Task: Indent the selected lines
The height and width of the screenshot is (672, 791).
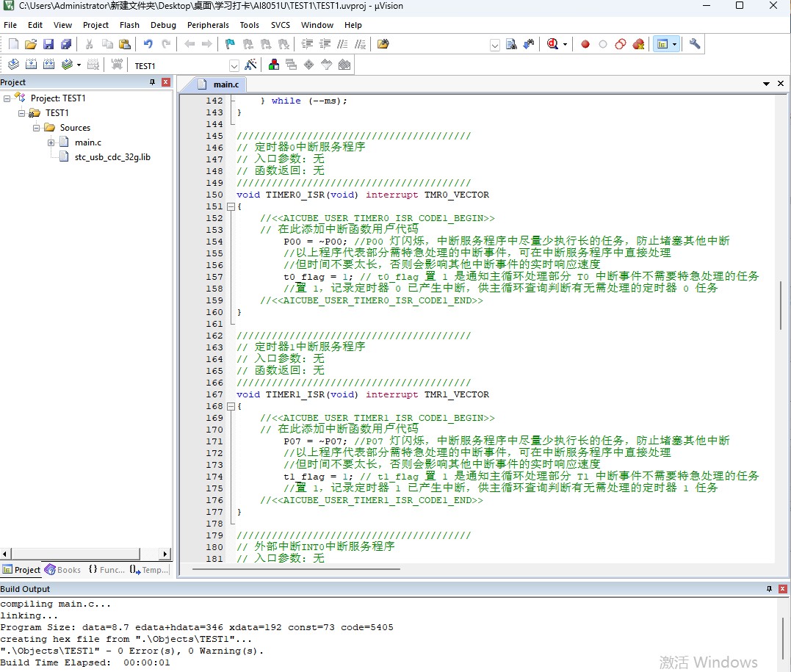Action: point(307,44)
